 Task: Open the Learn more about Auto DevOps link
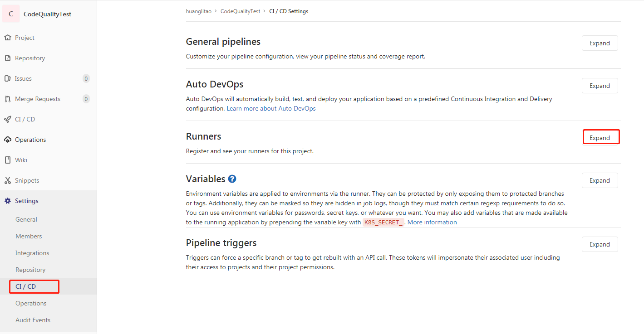coord(271,108)
